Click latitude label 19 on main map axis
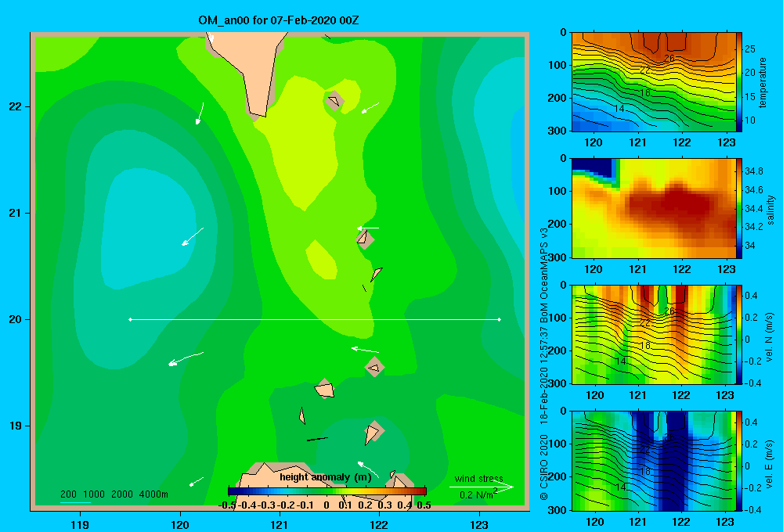Viewport: 783px width, 532px height. 15,426
